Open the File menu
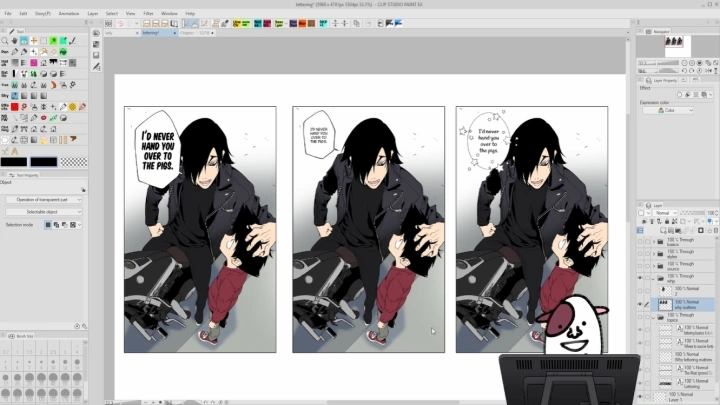Image resolution: width=720 pixels, height=405 pixels. [8, 14]
